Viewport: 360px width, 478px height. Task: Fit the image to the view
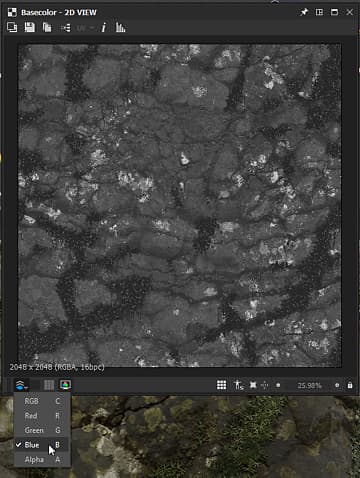pyautogui.click(x=253, y=385)
